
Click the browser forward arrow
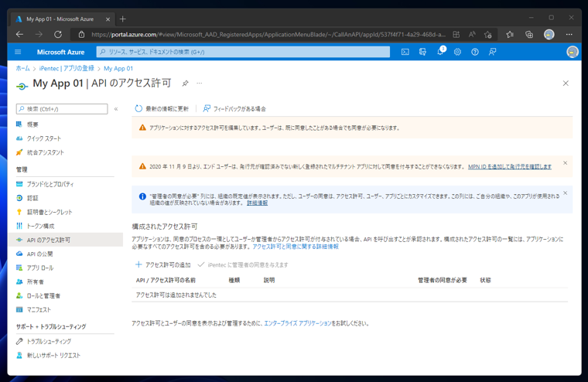click(x=39, y=35)
